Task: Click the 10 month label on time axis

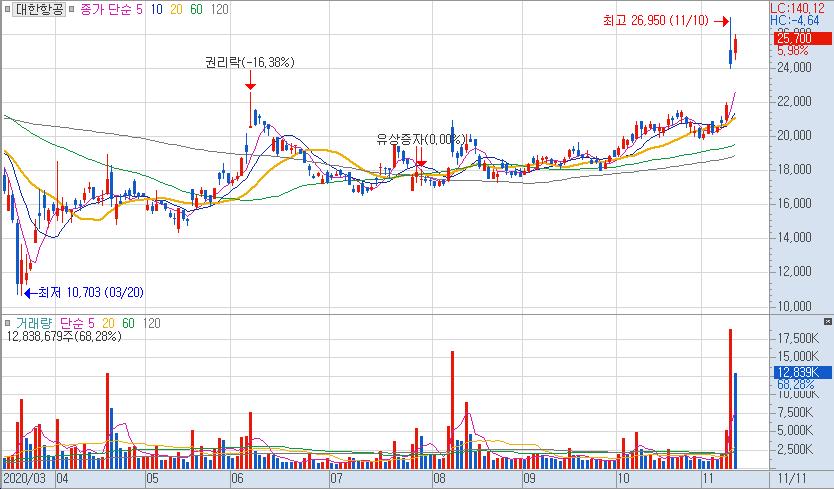Action: [x=623, y=478]
